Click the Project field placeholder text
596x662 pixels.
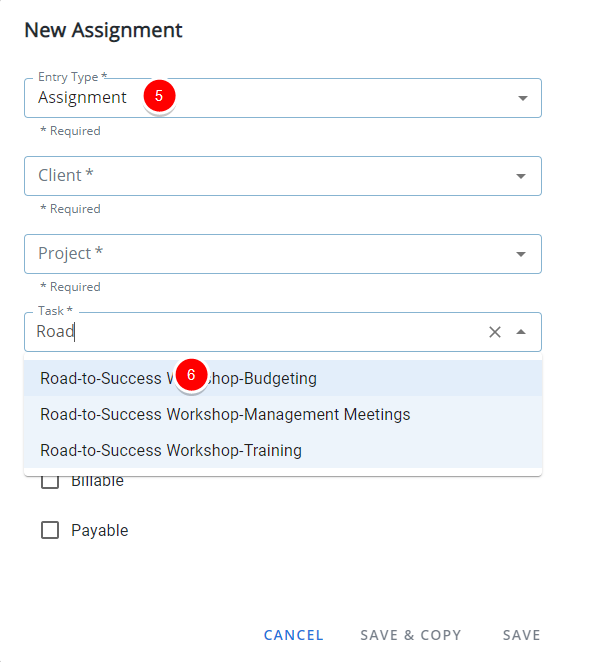click(70, 253)
